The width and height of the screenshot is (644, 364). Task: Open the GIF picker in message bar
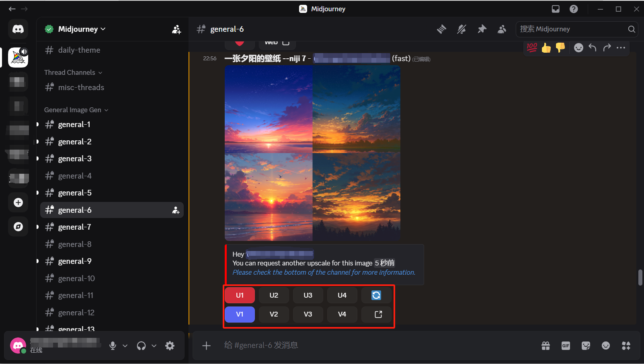click(x=566, y=345)
